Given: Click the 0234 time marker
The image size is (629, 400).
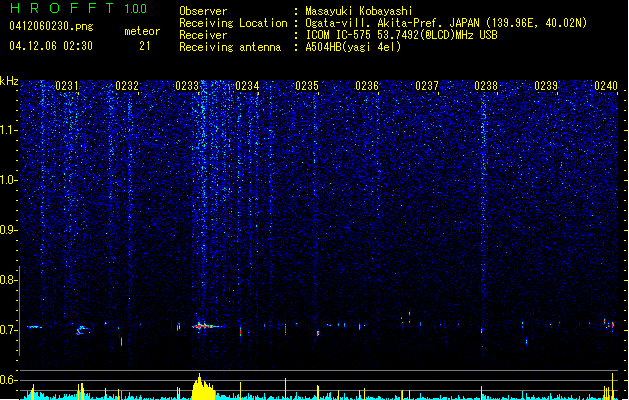Looking at the screenshot, I should (x=247, y=86).
